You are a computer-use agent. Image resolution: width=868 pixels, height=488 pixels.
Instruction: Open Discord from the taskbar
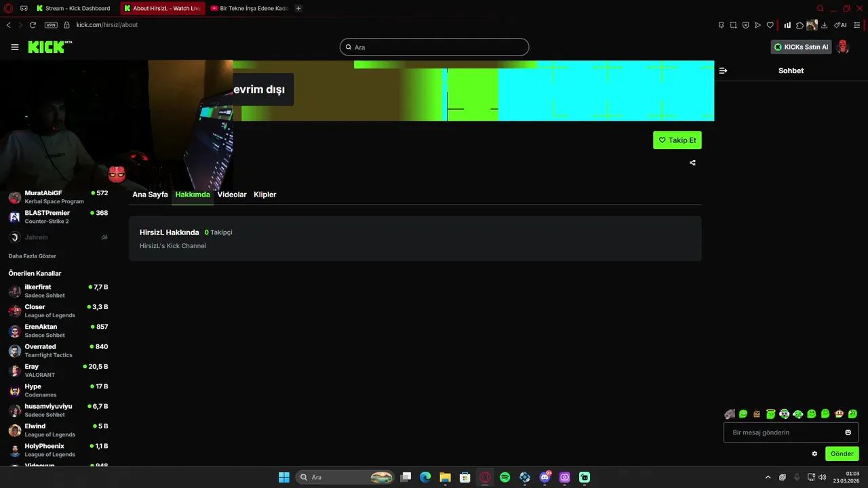tap(545, 477)
